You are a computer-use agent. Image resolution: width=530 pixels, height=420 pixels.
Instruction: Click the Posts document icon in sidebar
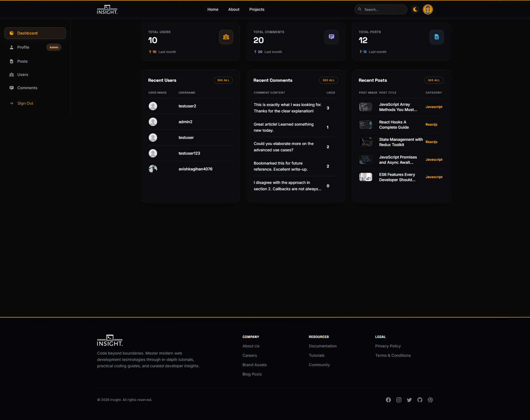pos(12,61)
